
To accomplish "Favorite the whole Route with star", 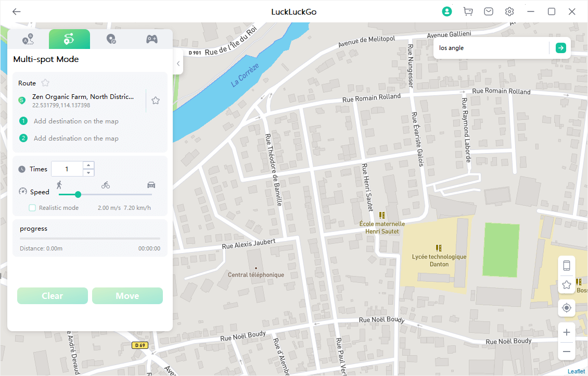I will pyautogui.click(x=45, y=83).
